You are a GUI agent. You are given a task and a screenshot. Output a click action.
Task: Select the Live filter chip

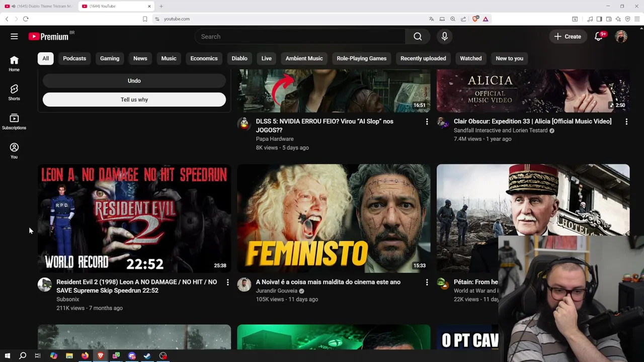tap(267, 58)
